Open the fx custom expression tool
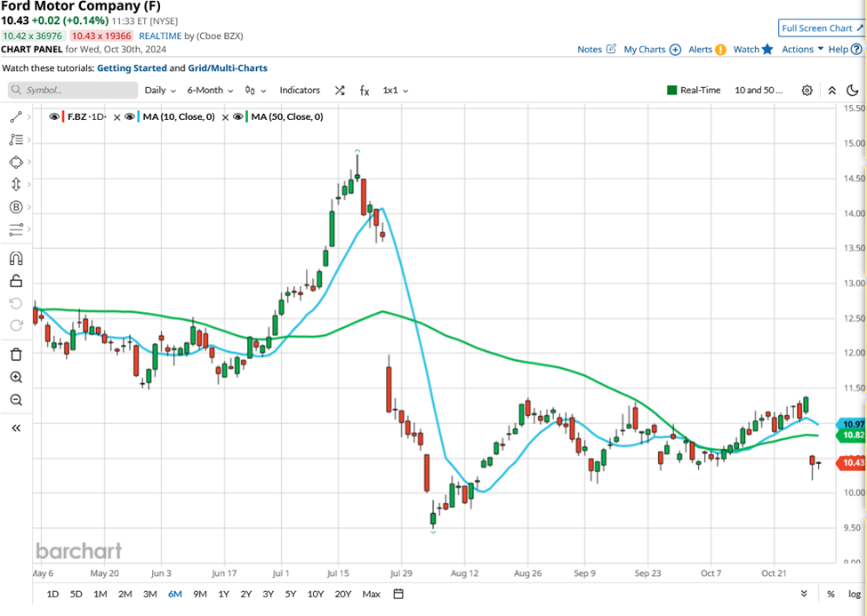The height and width of the screenshot is (616, 867). (x=365, y=90)
